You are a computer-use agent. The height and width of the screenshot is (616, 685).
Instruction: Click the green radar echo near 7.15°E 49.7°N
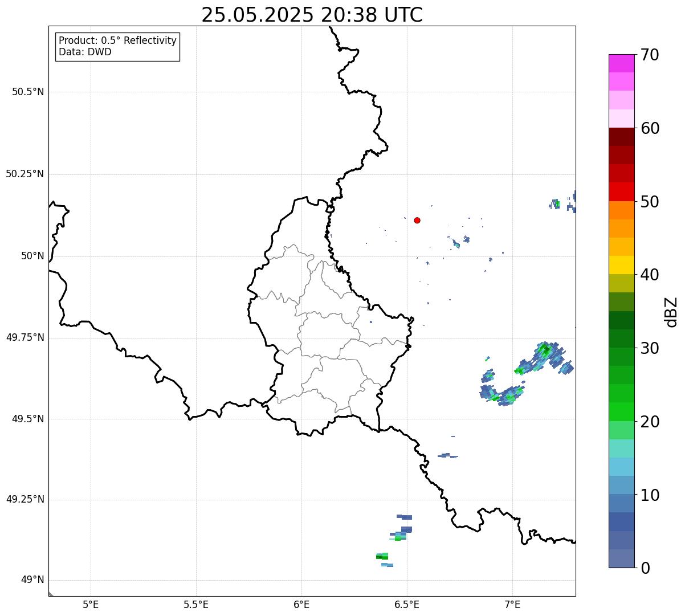point(545,350)
